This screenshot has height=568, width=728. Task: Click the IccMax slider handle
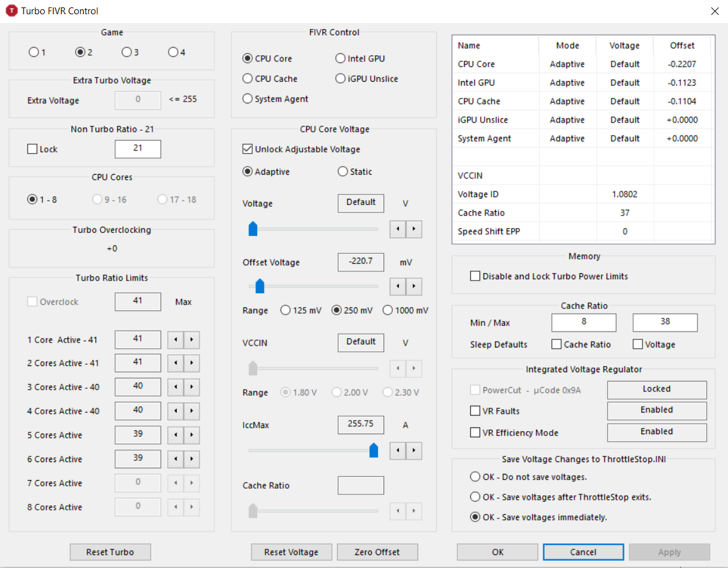[374, 450]
